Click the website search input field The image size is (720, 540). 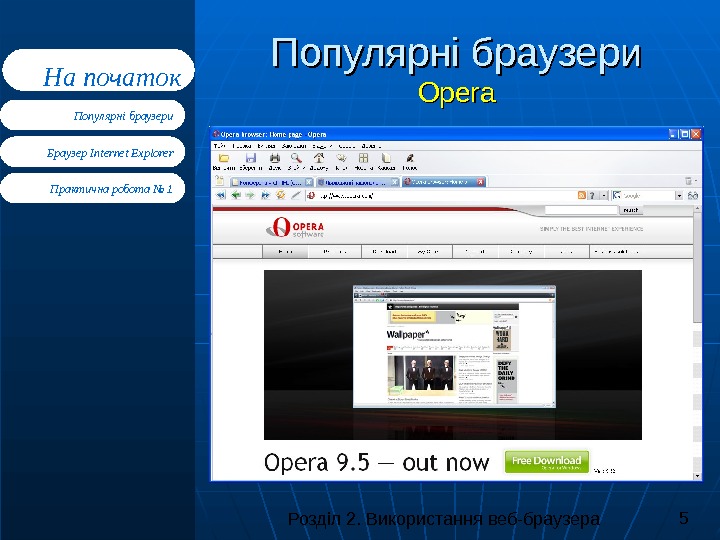581,210
